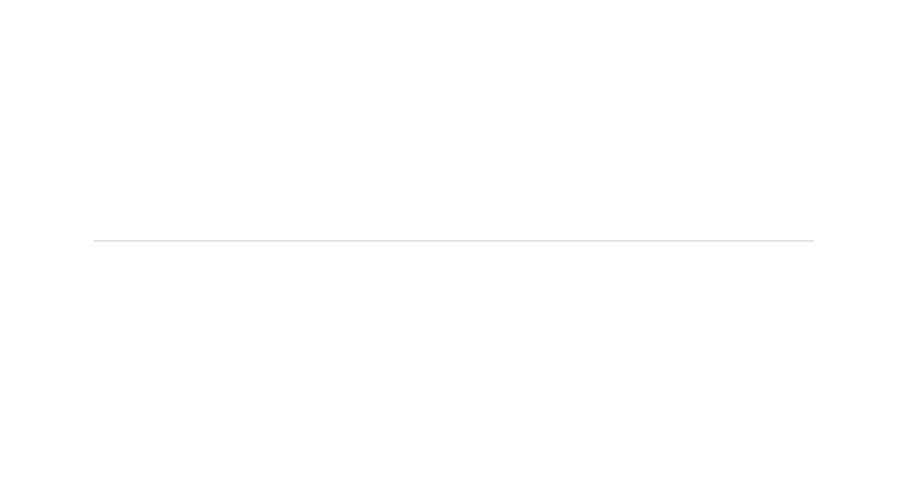908x480 pixels.
Task: Click the divider line left of its center
Action: point(275,241)
